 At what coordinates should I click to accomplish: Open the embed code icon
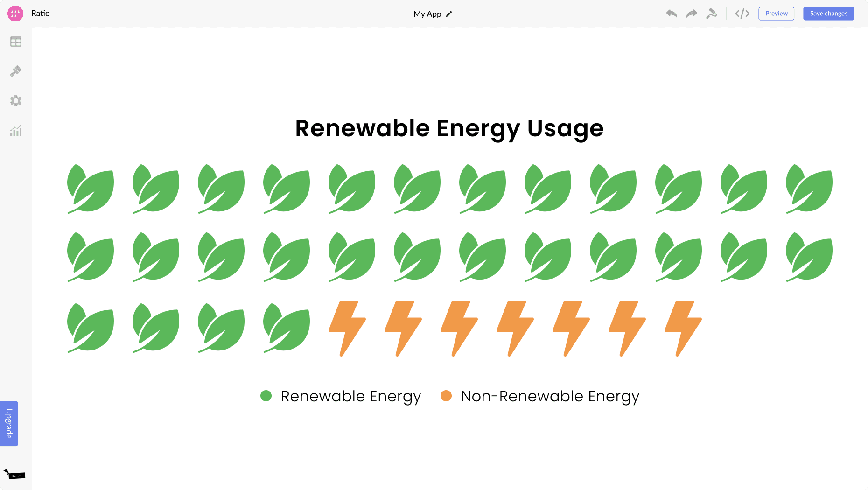coord(742,14)
